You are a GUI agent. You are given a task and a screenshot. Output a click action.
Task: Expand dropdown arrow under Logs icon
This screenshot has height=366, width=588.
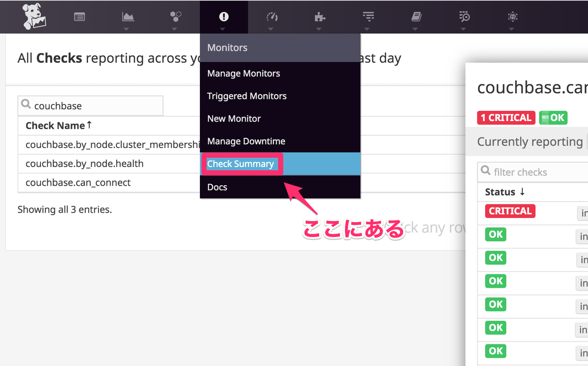point(464,29)
